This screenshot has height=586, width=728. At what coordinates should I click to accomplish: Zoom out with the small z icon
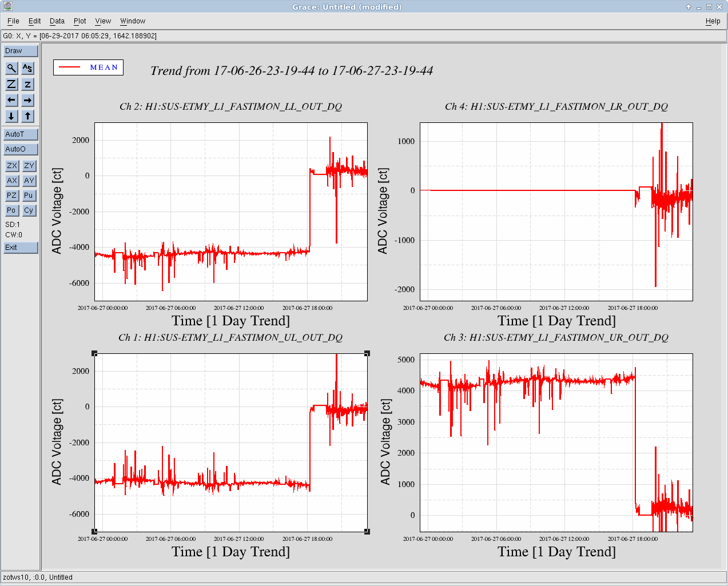[x=27, y=84]
